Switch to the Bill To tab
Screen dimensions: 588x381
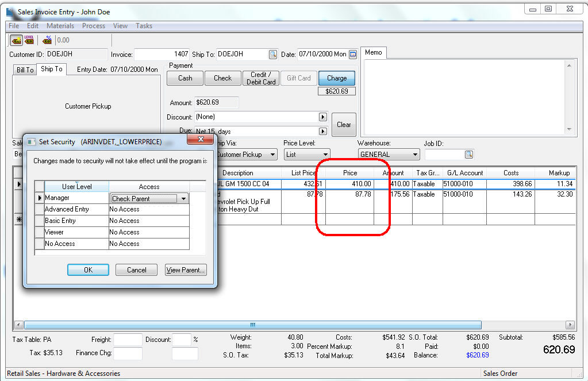tap(25, 70)
